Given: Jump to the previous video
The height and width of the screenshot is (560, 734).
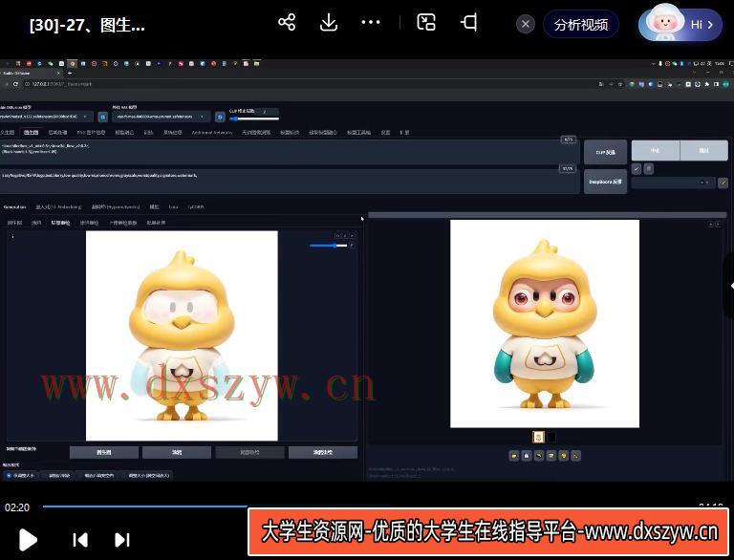Looking at the screenshot, I should (80, 540).
